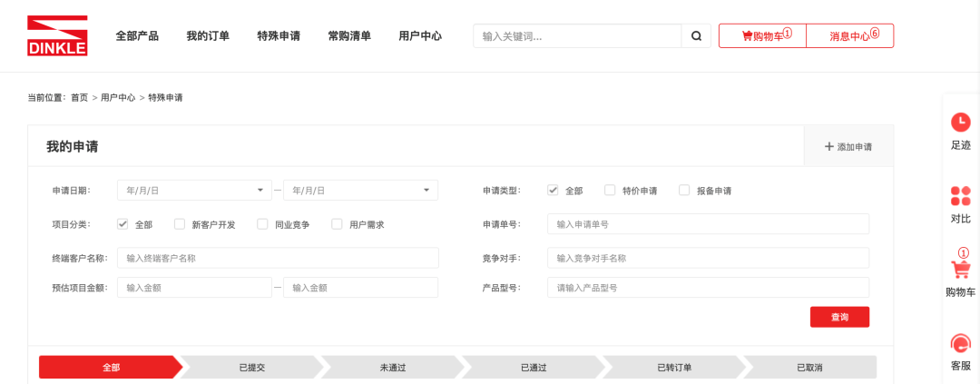Viewport: 980px width, 384px height.
Task: Check the 报备申请 checkbox
Action: (684, 190)
